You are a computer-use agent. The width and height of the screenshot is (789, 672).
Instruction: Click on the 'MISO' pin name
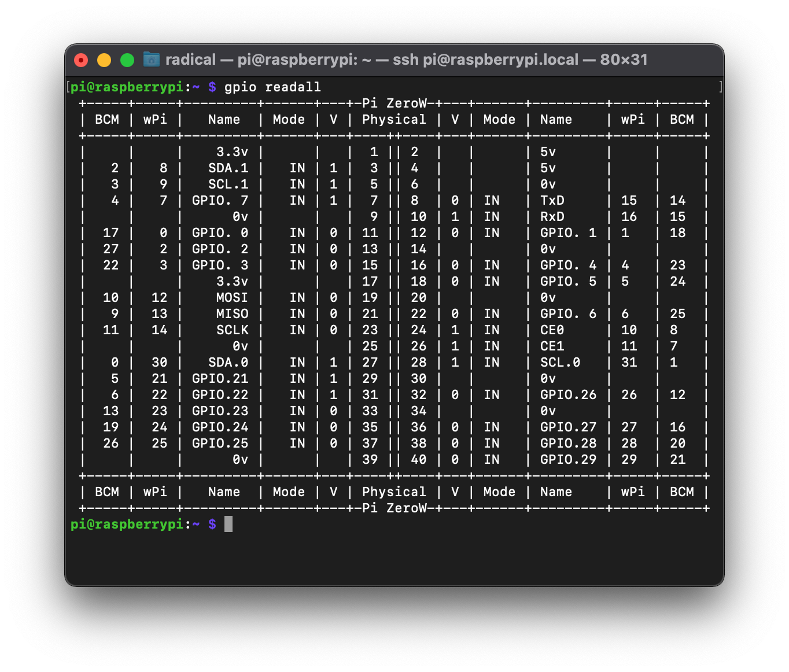point(232,313)
